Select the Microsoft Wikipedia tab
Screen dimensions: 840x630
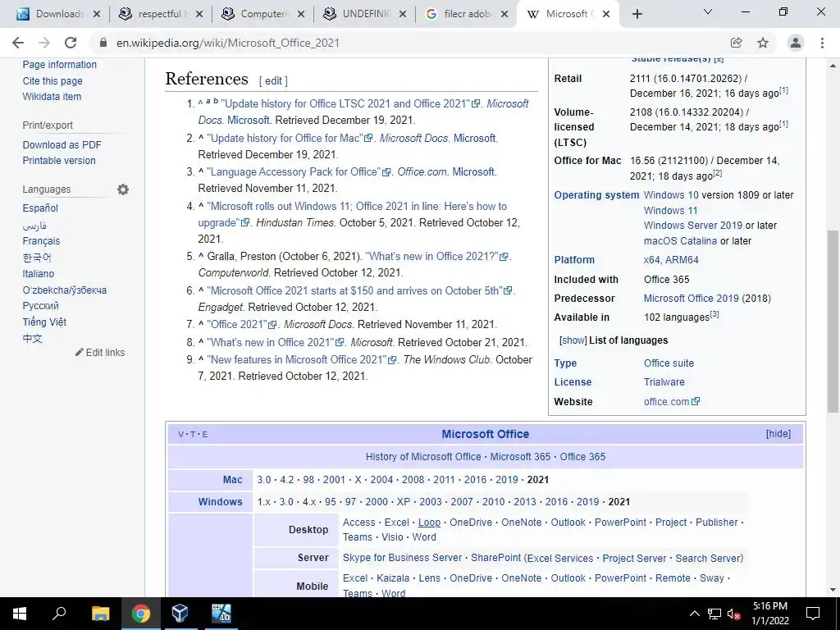(568, 14)
